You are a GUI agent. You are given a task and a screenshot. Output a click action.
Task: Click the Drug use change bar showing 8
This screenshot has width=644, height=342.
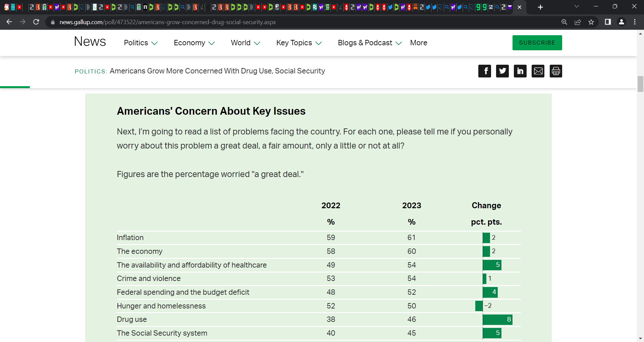coord(497,320)
